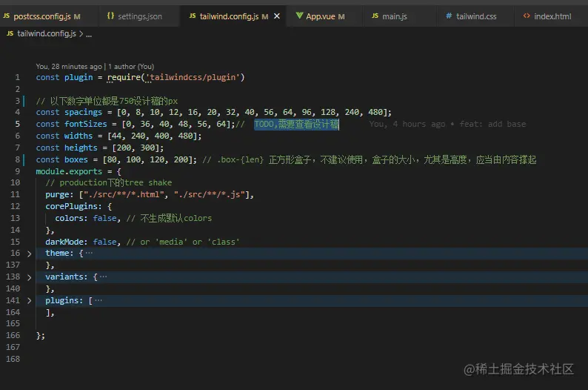Click the selected TODO comment text
The image size is (588, 390).
tap(296, 125)
